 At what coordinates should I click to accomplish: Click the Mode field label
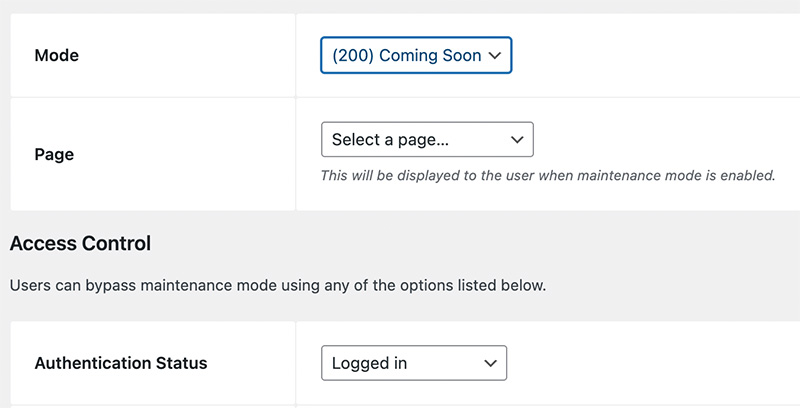[57, 55]
